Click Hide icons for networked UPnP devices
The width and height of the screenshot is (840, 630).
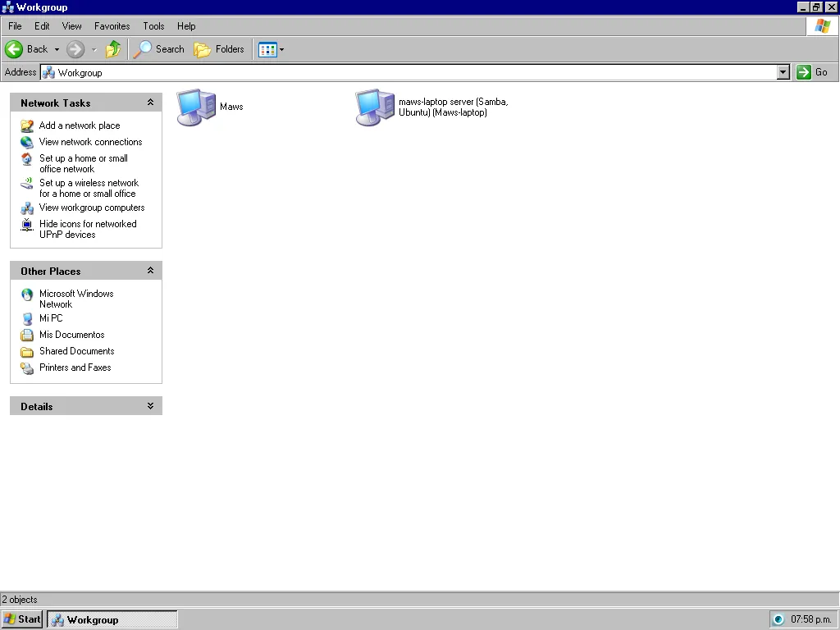[88, 230]
